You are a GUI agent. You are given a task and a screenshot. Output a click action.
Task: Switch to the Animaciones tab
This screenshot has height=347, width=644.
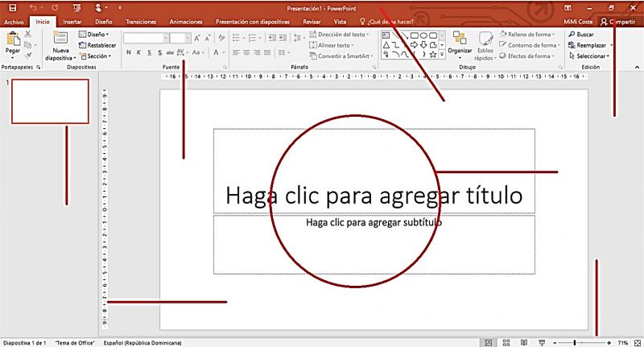tap(186, 22)
